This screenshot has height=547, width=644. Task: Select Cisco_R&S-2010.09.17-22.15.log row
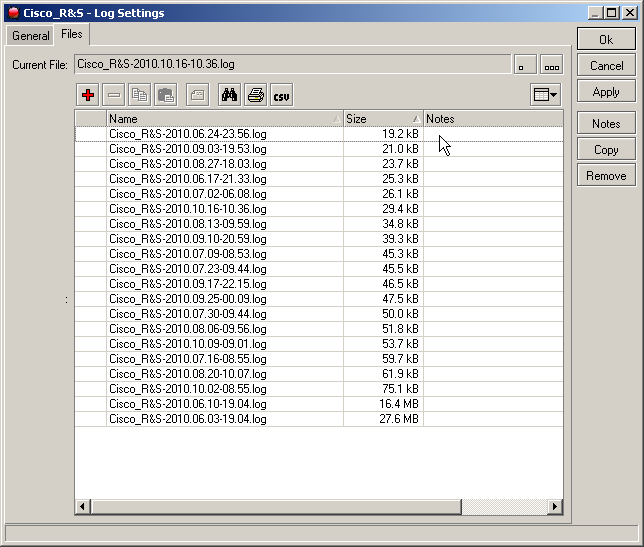click(x=319, y=284)
